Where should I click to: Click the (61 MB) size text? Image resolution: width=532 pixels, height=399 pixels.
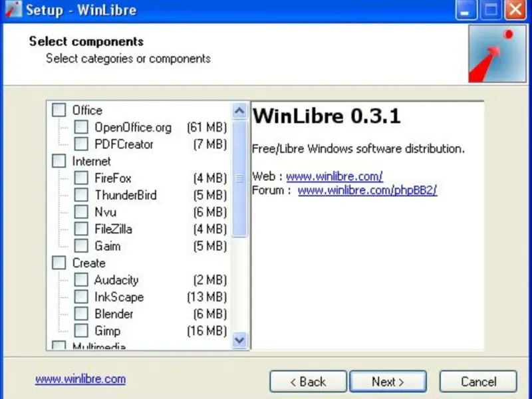click(207, 127)
